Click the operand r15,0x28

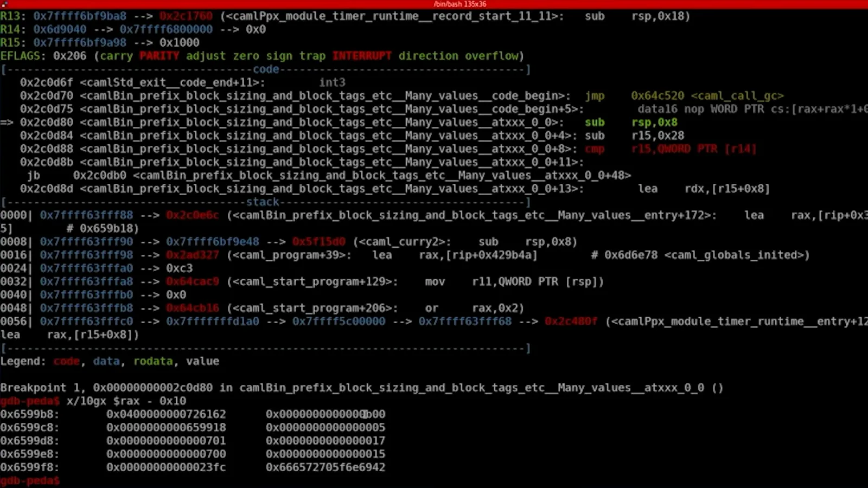[x=658, y=136]
